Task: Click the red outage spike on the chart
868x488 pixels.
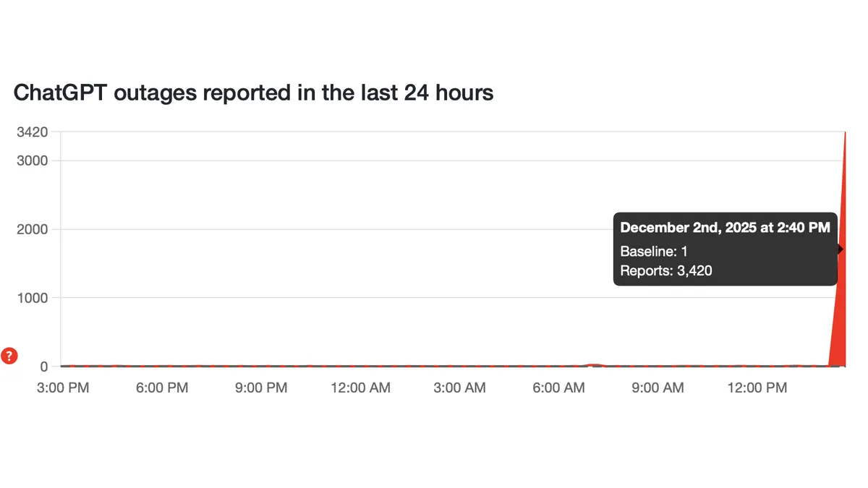Action: click(839, 325)
